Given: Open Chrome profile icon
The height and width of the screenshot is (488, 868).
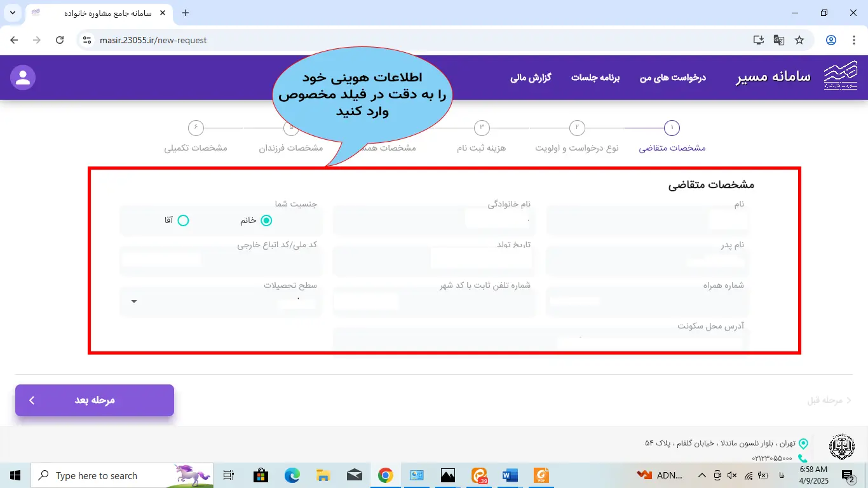Looking at the screenshot, I should coord(831,40).
